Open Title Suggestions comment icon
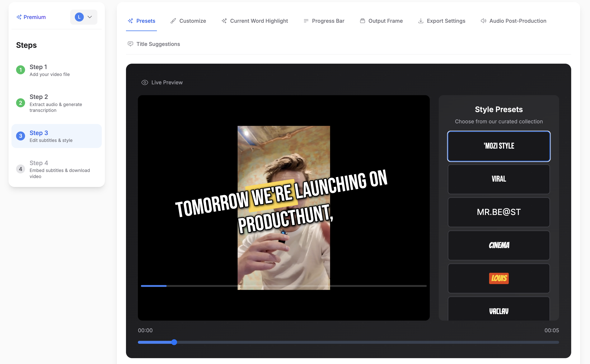Viewport: 590px width, 364px height. pyautogui.click(x=130, y=44)
